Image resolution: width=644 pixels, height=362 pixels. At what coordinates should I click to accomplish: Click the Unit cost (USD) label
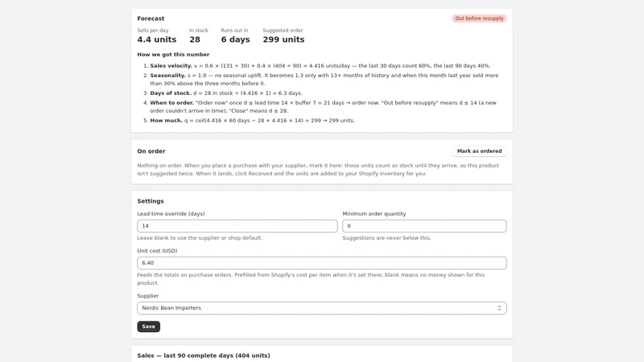tap(157, 251)
